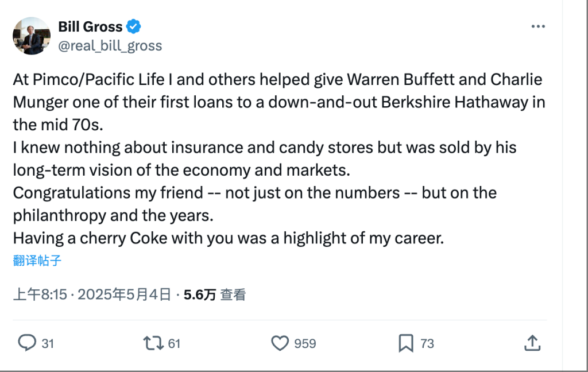Select the reply count 31
This screenshot has width=588, height=372.
pos(48,343)
